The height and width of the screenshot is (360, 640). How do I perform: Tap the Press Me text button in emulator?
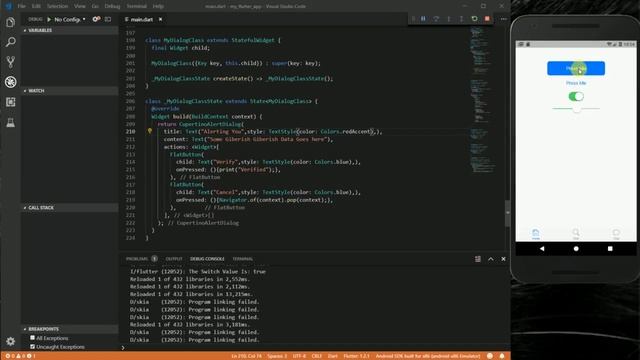point(576,83)
